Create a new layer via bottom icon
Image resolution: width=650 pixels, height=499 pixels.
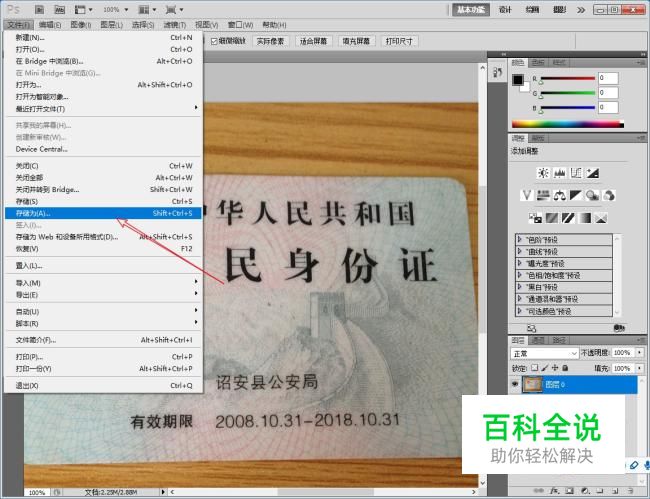[x=615, y=491]
